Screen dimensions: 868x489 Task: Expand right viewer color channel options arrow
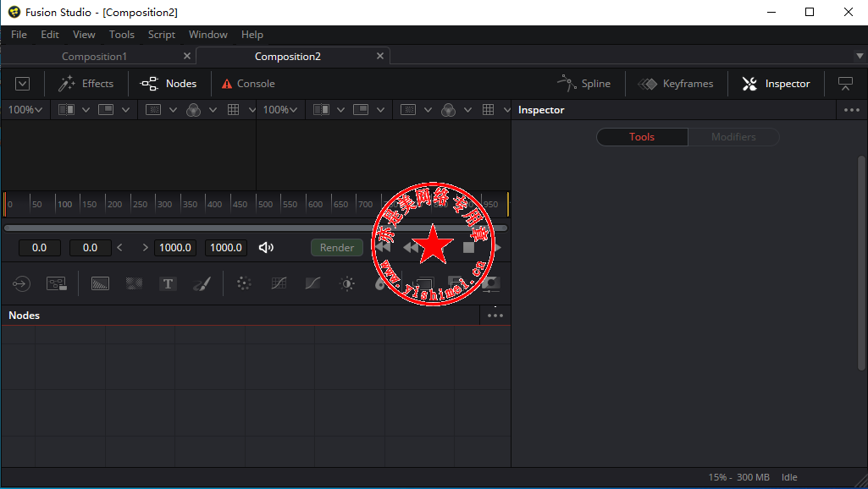pos(467,110)
